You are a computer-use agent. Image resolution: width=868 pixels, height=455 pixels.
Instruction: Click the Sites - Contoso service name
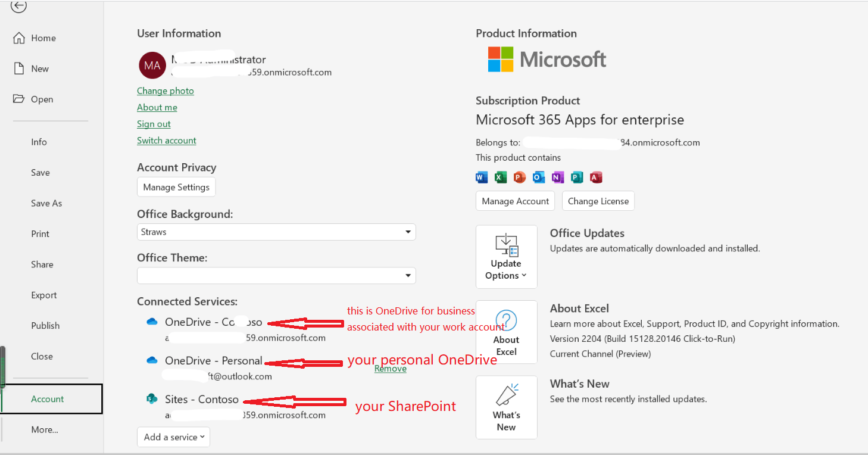202,400
